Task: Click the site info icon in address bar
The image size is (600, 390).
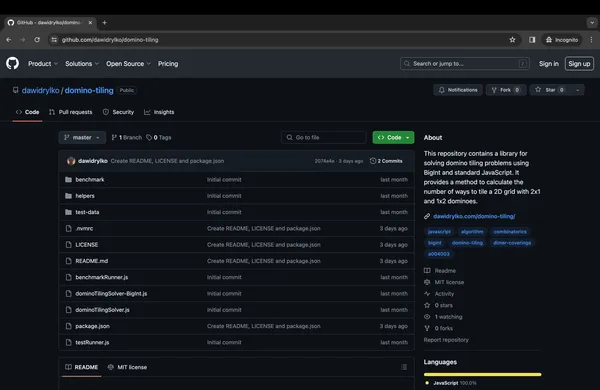Action: coord(54,40)
